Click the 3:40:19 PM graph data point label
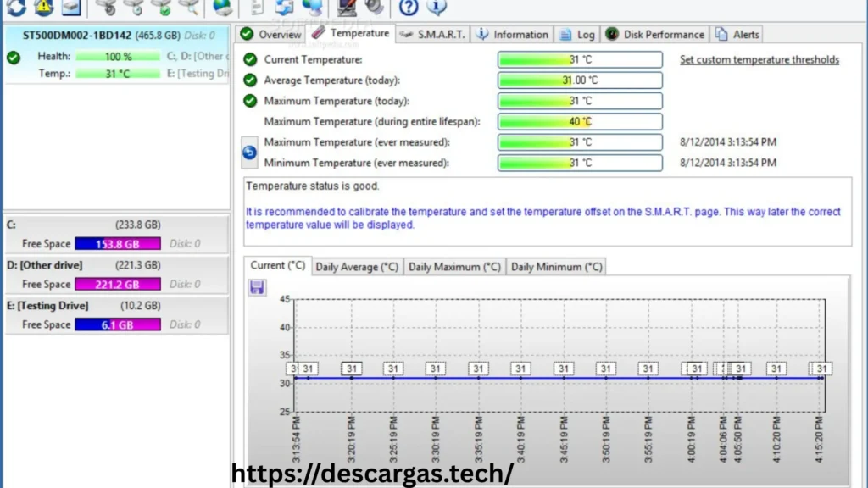The image size is (868, 488). 520,369
